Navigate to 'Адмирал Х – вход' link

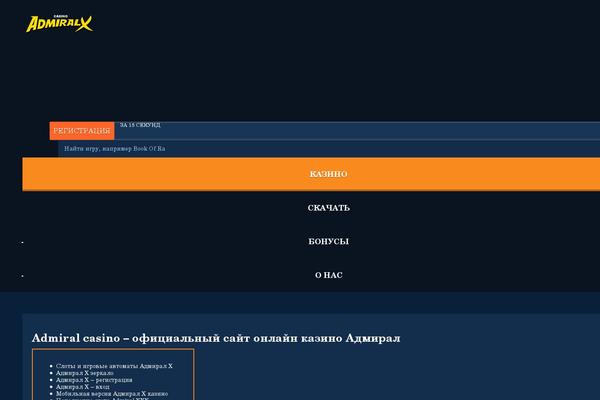pyautogui.click(x=87, y=387)
